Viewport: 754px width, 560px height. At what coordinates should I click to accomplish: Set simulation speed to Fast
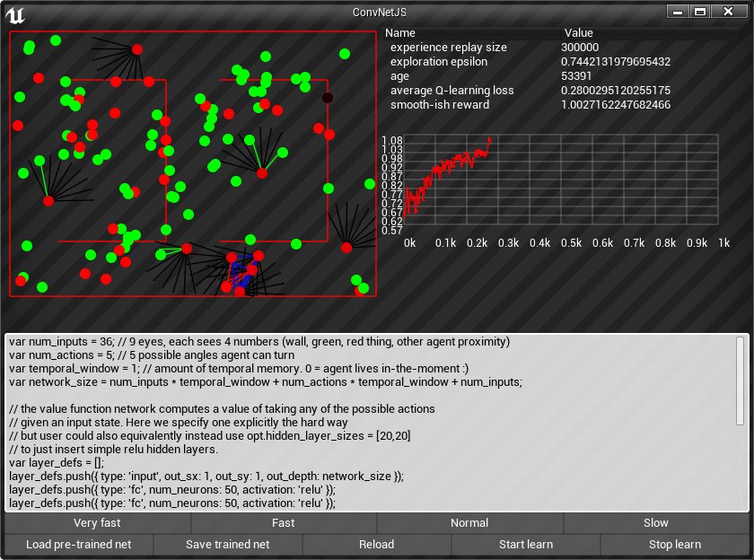(x=284, y=523)
